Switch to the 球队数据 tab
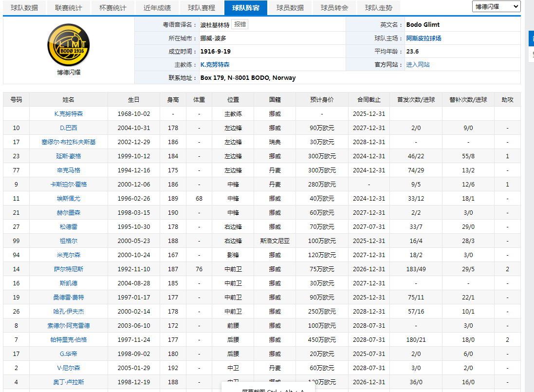This screenshot has height=392, width=534. pyautogui.click(x=24, y=8)
